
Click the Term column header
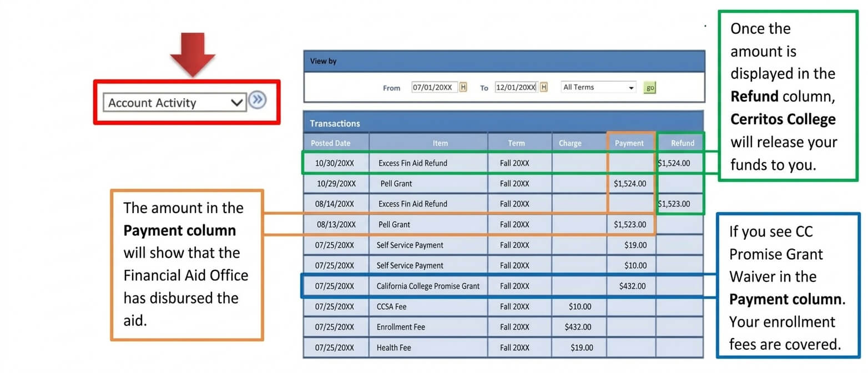pyautogui.click(x=516, y=143)
